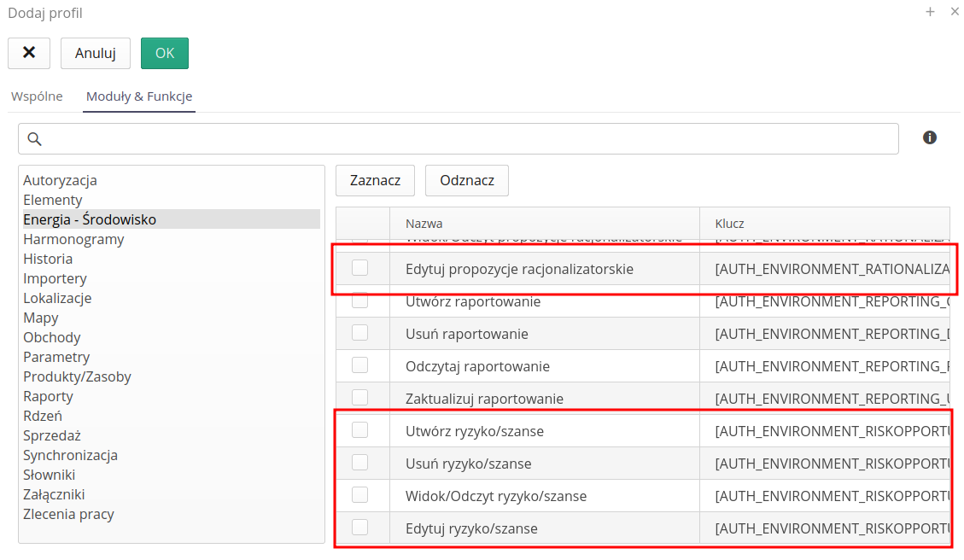Tick the Usuń raportowanie checkbox
The width and height of the screenshot is (964, 560).
[x=360, y=333]
